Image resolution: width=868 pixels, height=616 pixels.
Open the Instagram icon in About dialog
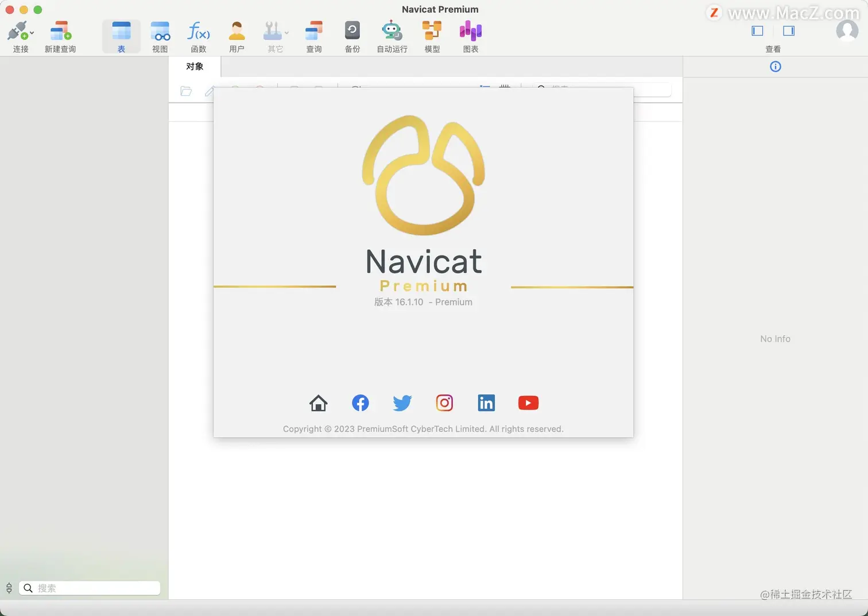(444, 403)
